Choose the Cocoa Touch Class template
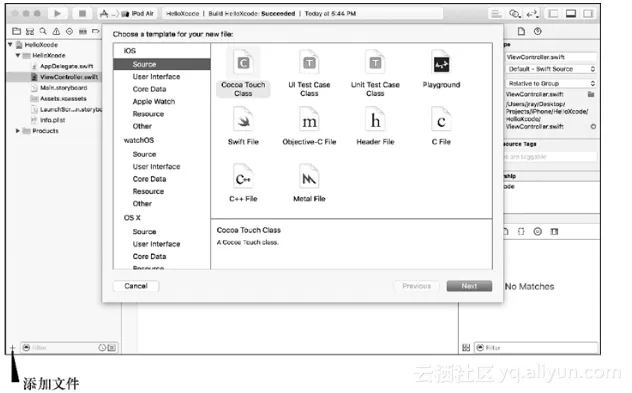The width and height of the screenshot is (632, 393). 243,73
